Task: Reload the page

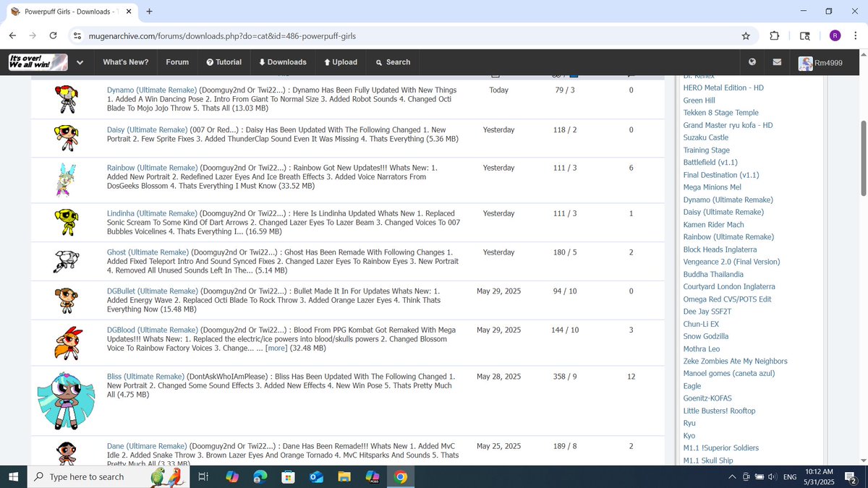Action: click(53, 36)
